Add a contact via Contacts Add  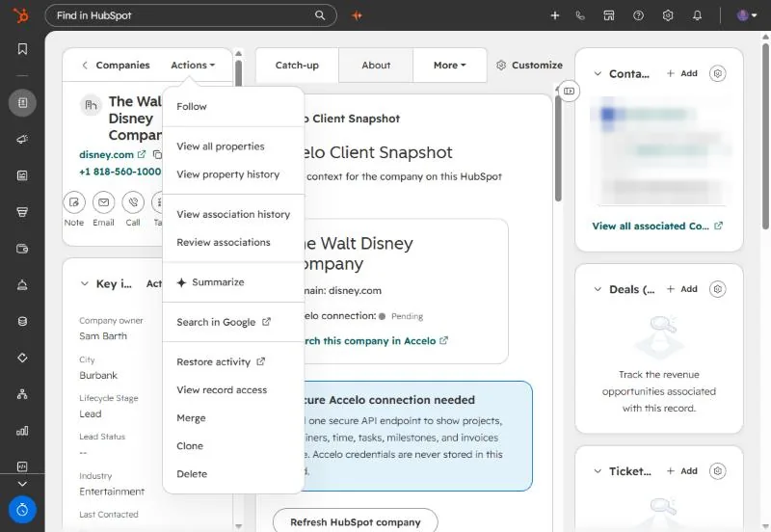[x=682, y=73]
